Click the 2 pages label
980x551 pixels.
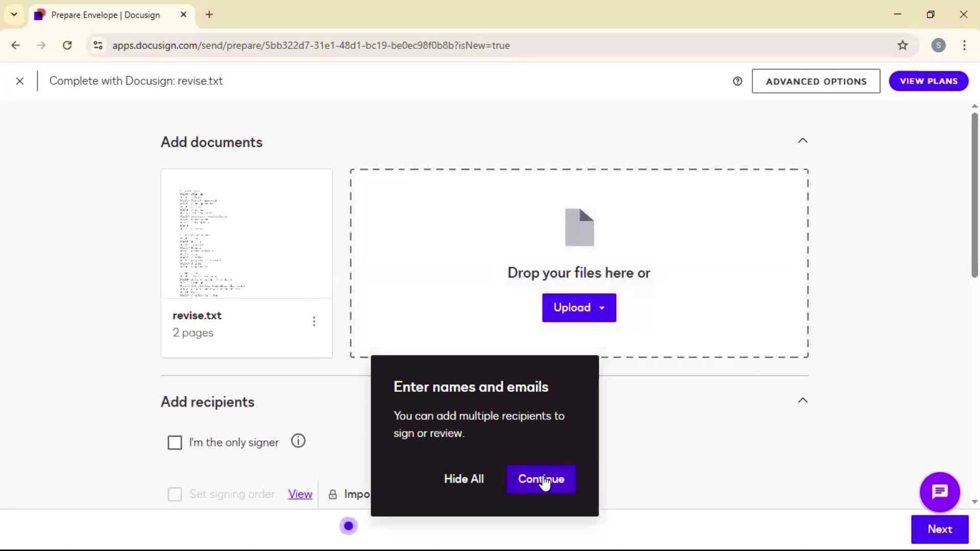pyautogui.click(x=193, y=333)
